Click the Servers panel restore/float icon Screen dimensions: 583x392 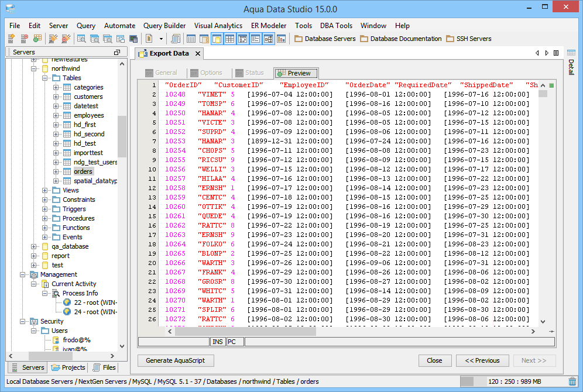[x=116, y=53]
